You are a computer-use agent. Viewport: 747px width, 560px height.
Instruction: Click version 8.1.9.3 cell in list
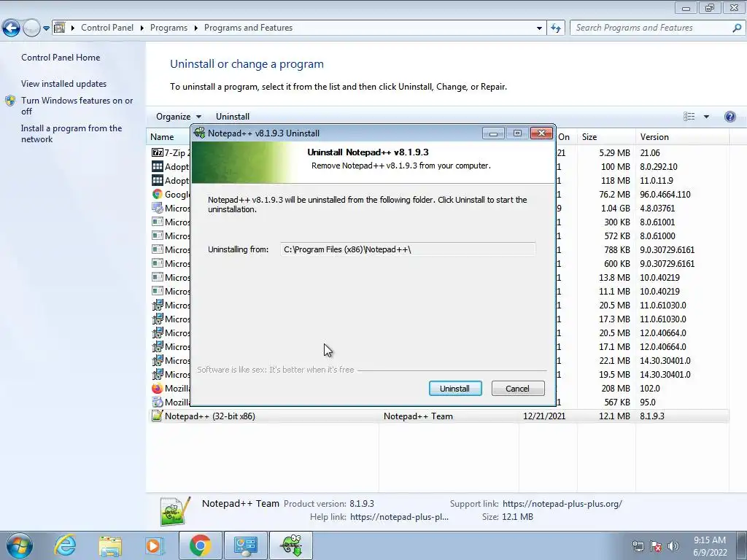(652, 416)
